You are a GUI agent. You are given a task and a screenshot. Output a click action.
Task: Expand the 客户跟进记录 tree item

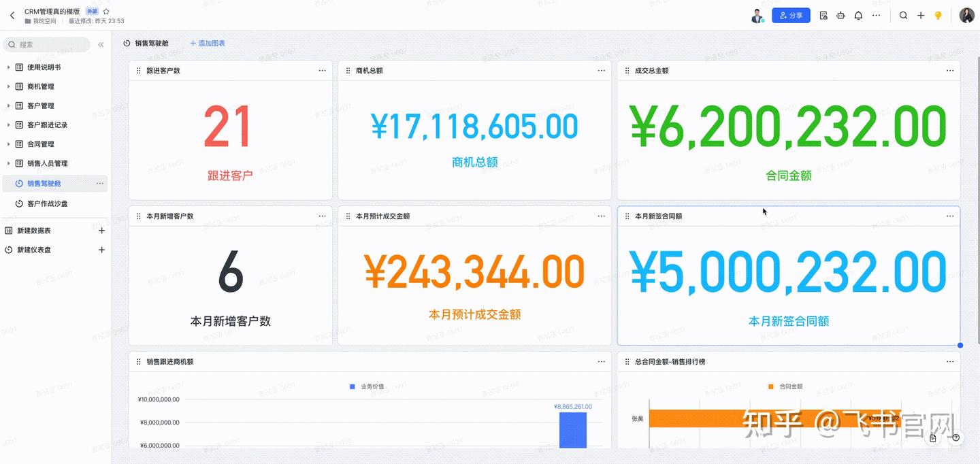(x=7, y=125)
